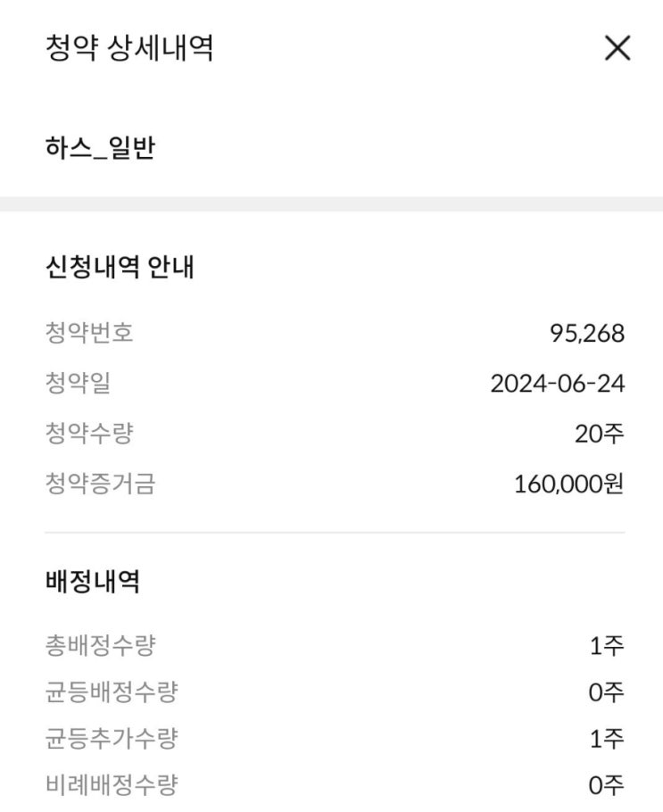663x812 pixels.
Task: Click the 신청내역 안내 section heading
Action: pyautogui.click(x=120, y=267)
